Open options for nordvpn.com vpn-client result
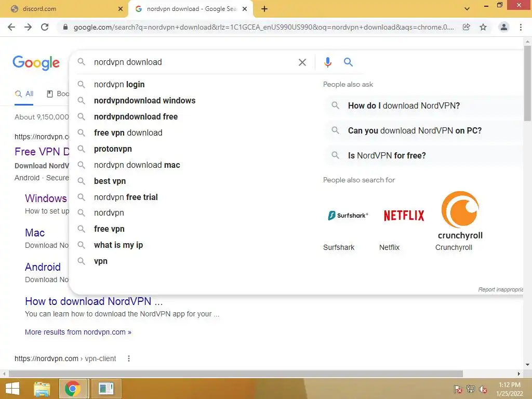 pyautogui.click(x=129, y=358)
